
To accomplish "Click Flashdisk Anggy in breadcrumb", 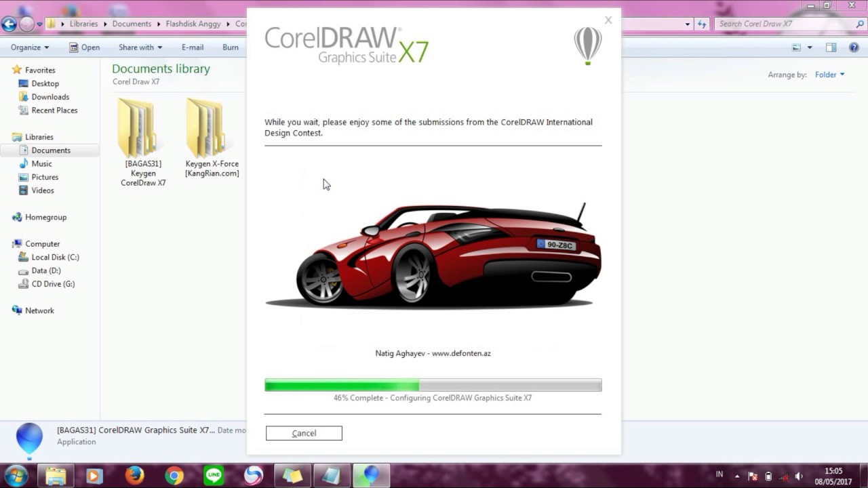I will click(193, 24).
